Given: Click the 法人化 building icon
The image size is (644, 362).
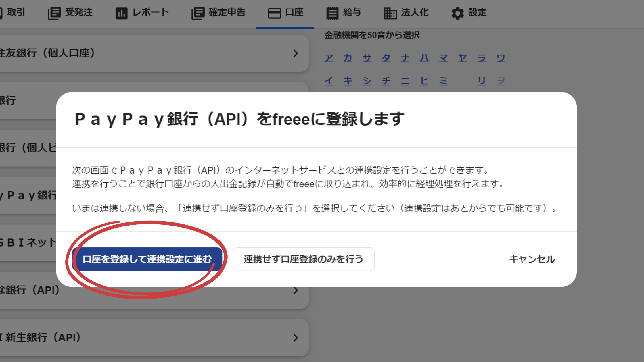Looking at the screenshot, I should 390,13.
